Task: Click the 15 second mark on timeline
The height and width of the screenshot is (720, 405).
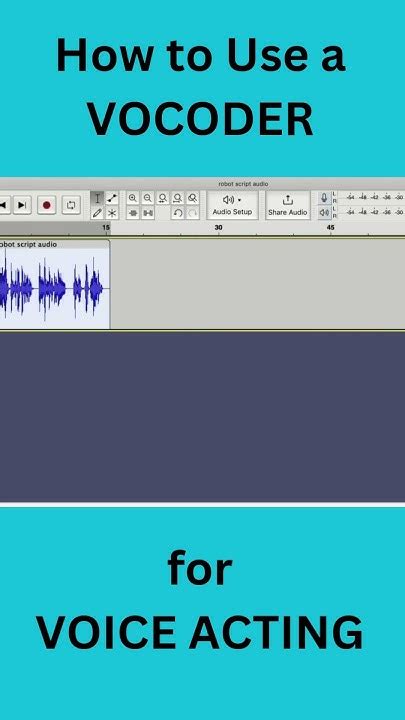Action: click(106, 228)
